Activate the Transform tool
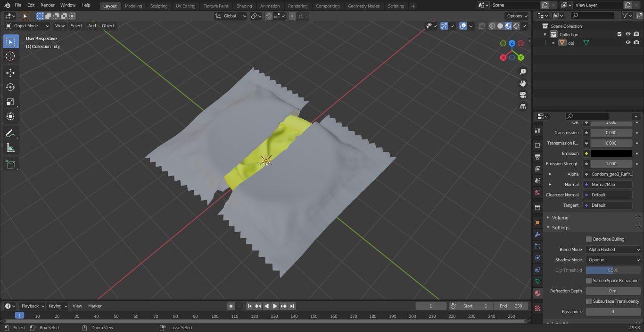 (x=10, y=116)
